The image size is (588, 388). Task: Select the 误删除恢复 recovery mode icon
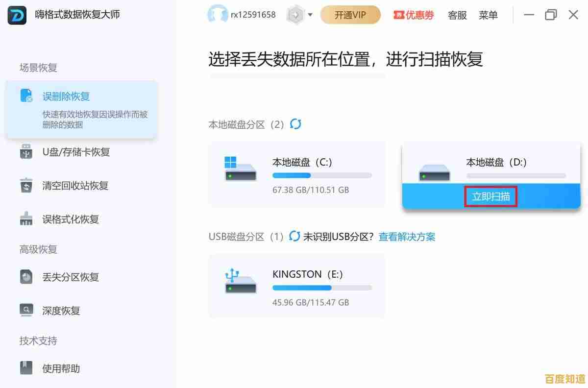pos(26,96)
